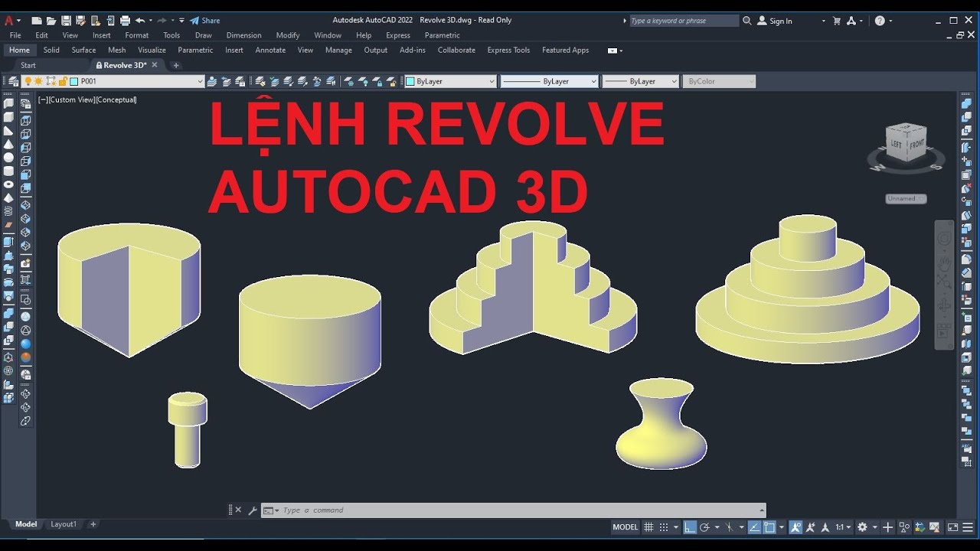This screenshot has width=980, height=551.
Task: Toggle polar tracking
Action: (x=704, y=527)
